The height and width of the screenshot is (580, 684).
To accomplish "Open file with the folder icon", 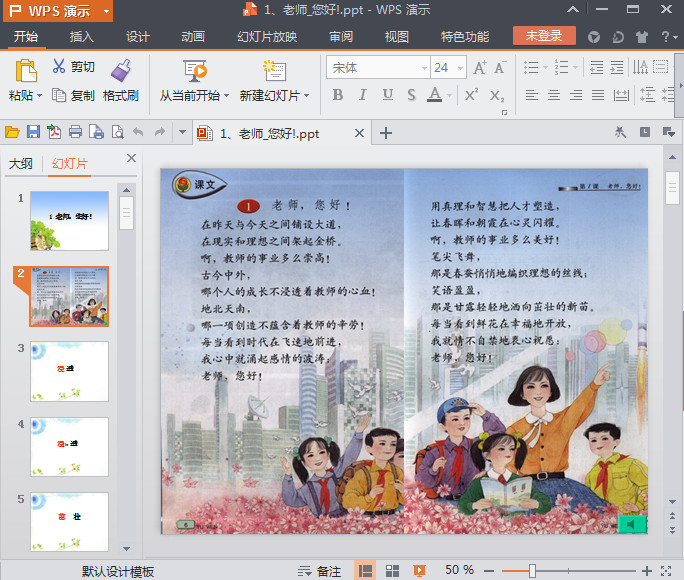I will tap(12, 132).
